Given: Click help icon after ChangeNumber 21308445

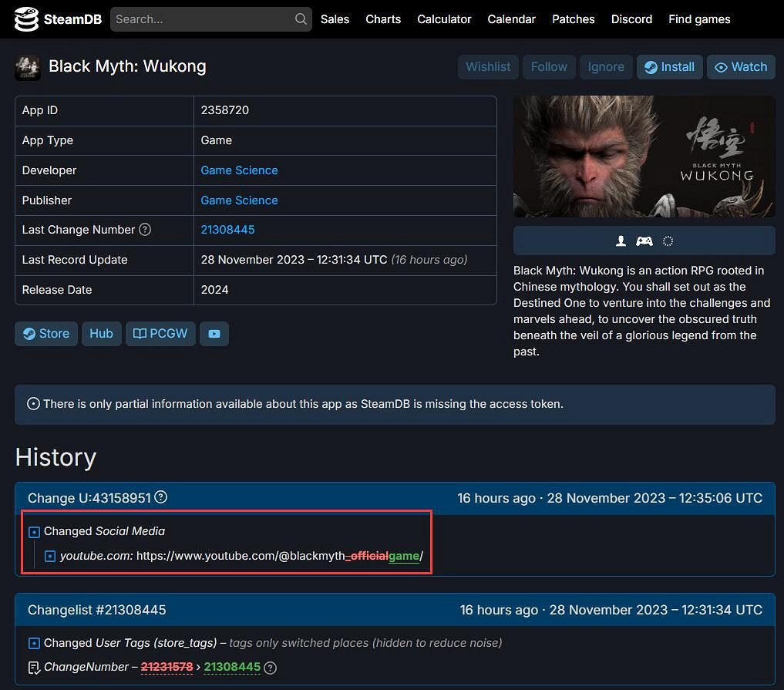Looking at the screenshot, I should click(270, 668).
